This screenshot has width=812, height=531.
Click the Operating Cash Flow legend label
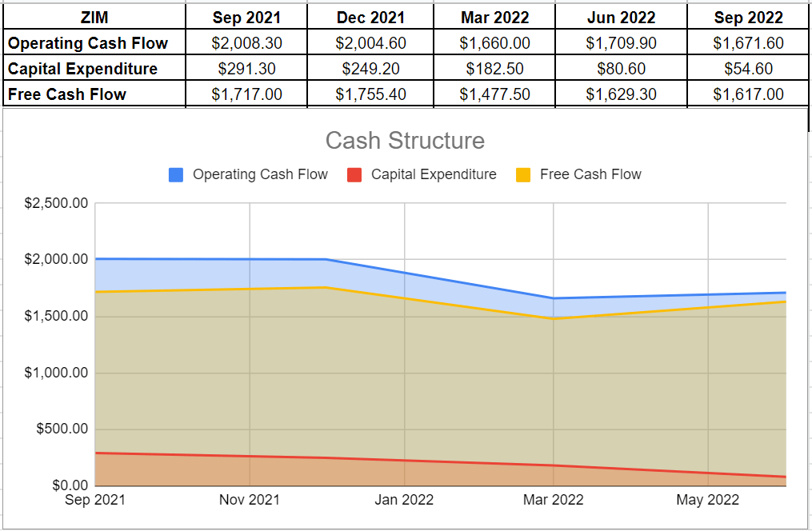[260, 174]
